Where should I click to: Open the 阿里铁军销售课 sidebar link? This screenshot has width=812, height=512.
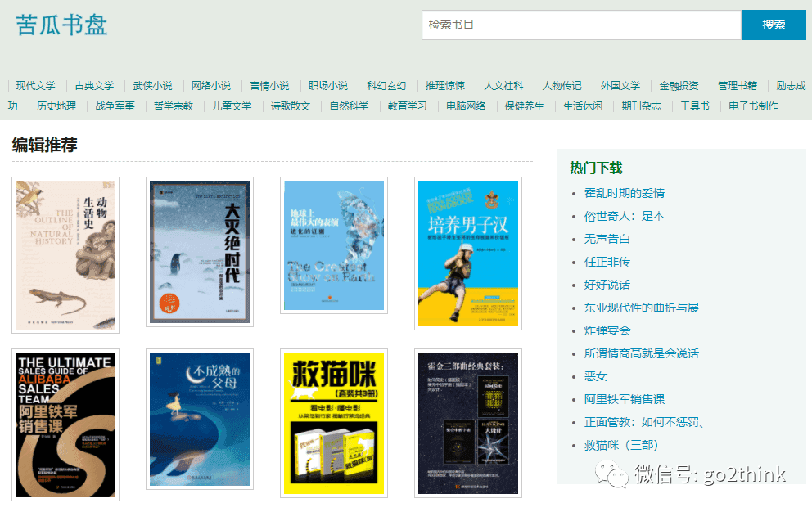point(625,399)
